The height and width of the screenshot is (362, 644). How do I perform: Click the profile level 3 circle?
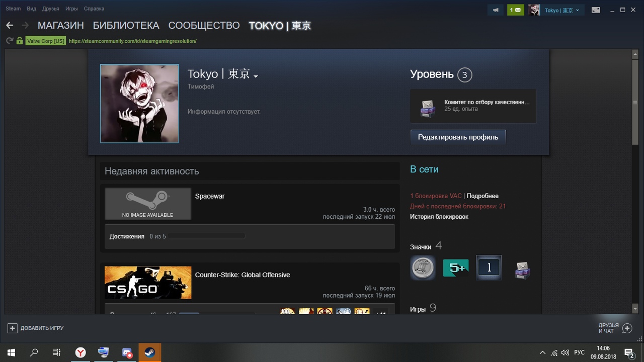(x=464, y=75)
